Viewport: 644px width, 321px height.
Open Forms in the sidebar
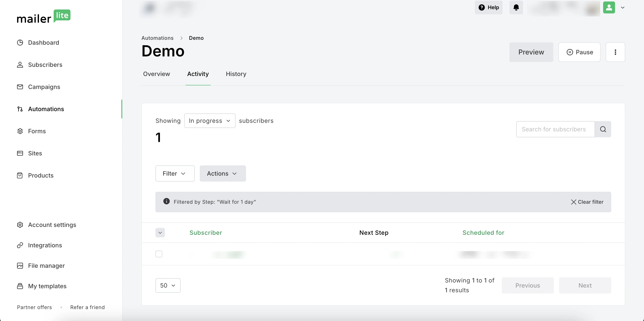(37, 131)
